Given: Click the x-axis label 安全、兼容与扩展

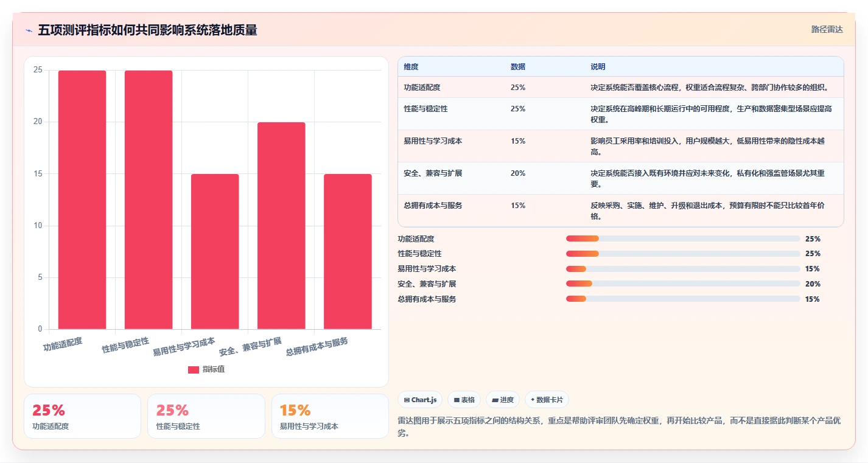Looking at the screenshot, I should 250,347.
